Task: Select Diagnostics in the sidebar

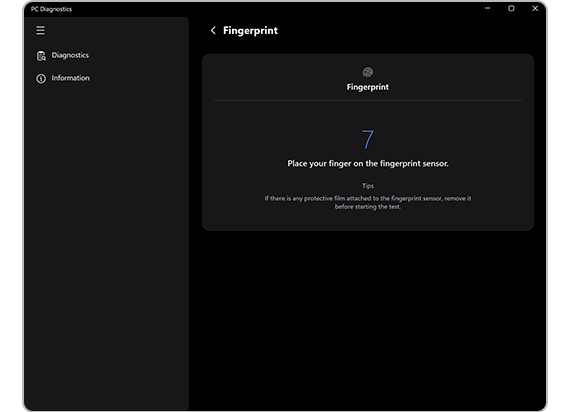Action: tap(70, 55)
